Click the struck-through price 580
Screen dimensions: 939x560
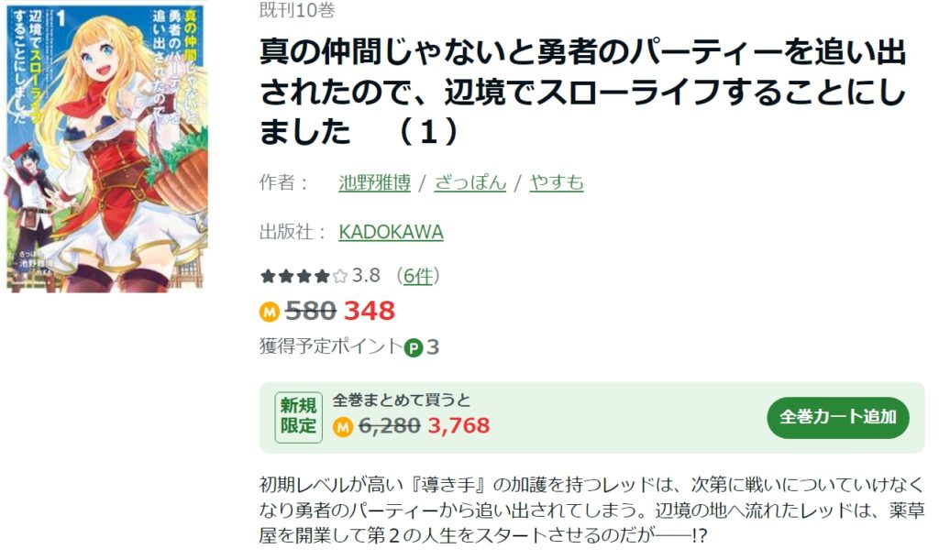pyautogui.click(x=310, y=311)
